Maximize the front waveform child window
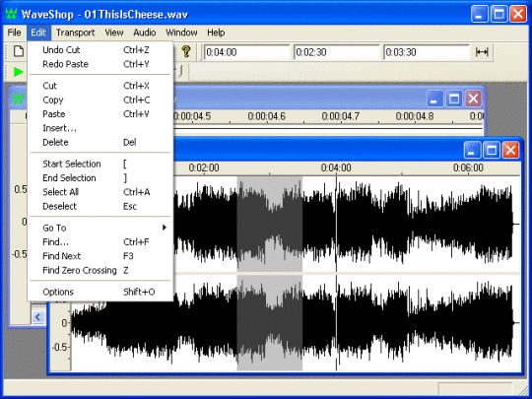 (x=492, y=150)
